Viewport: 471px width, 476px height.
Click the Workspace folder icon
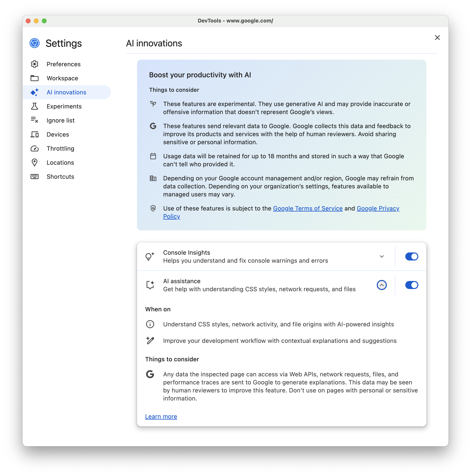(x=35, y=78)
